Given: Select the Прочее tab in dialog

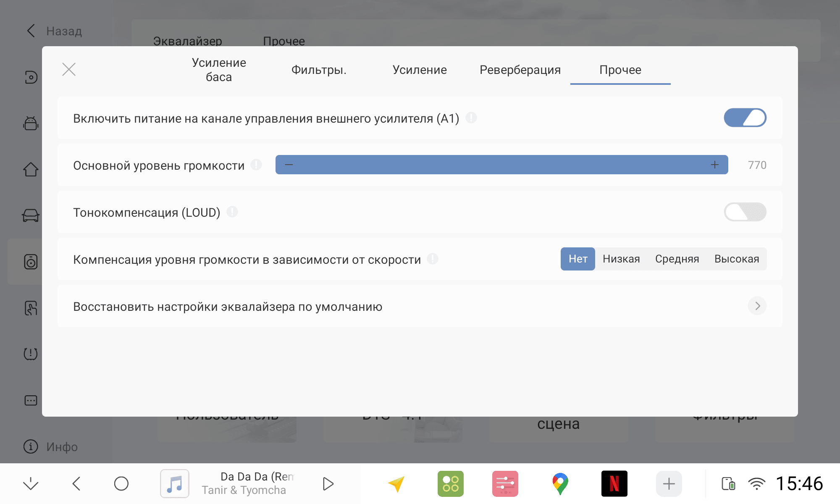Looking at the screenshot, I should pyautogui.click(x=620, y=70).
